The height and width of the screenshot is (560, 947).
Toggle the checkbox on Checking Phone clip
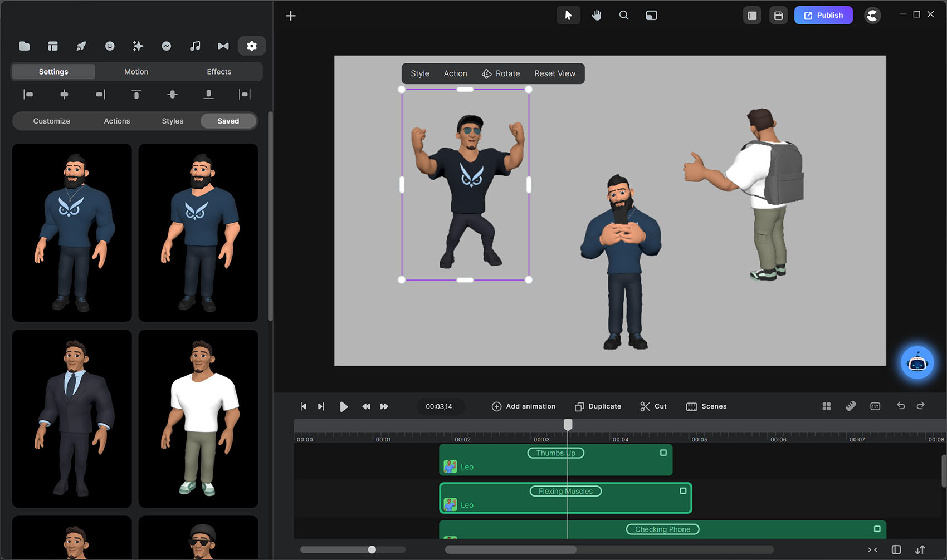(x=877, y=529)
